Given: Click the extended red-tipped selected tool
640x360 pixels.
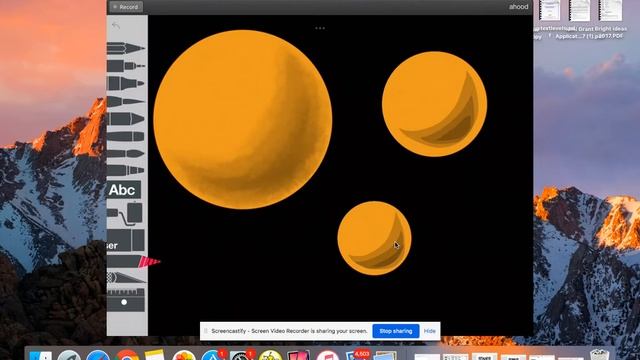Looking at the screenshot, I should click(x=133, y=262).
